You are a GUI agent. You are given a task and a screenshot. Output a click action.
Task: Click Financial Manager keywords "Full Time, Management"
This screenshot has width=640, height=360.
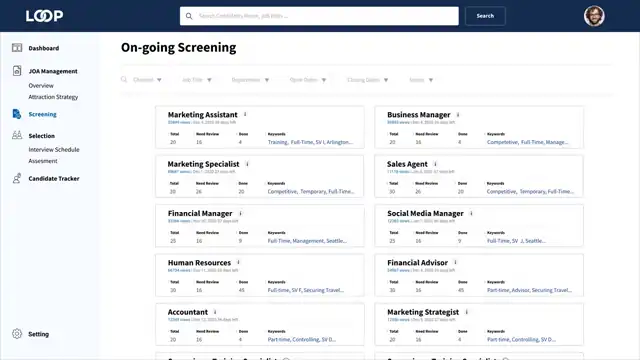coord(296,241)
